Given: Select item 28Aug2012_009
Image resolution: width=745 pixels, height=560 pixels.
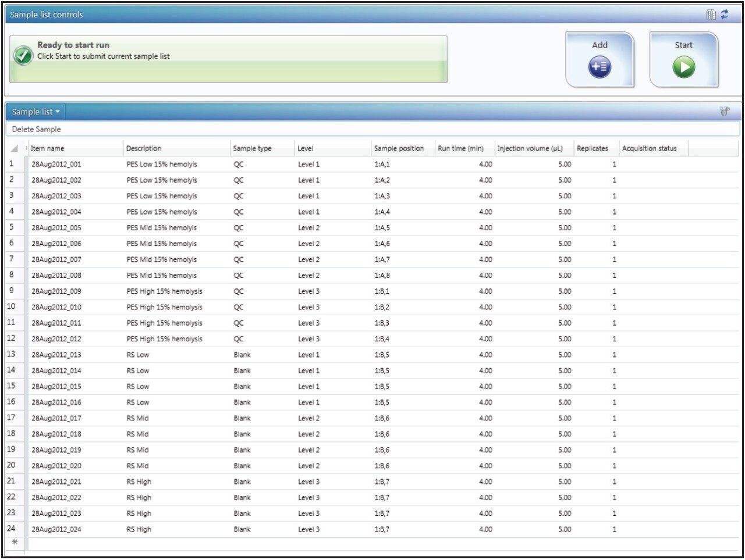Looking at the screenshot, I should (x=56, y=291).
